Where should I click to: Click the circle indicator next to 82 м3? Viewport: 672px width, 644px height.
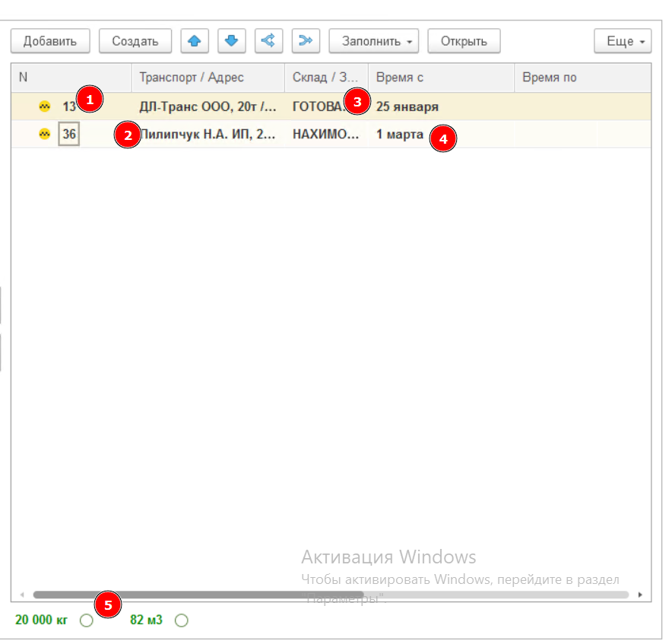pyautogui.click(x=182, y=620)
